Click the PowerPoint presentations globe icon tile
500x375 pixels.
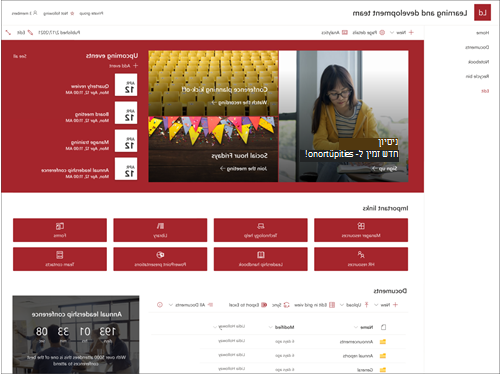tap(160, 259)
